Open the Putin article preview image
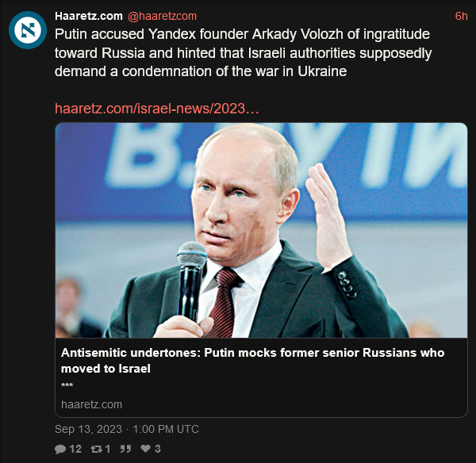The image size is (476, 463). click(x=261, y=230)
